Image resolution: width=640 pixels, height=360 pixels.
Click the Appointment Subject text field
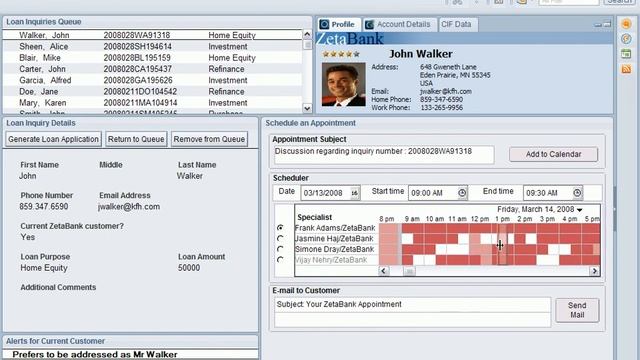coord(384,155)
